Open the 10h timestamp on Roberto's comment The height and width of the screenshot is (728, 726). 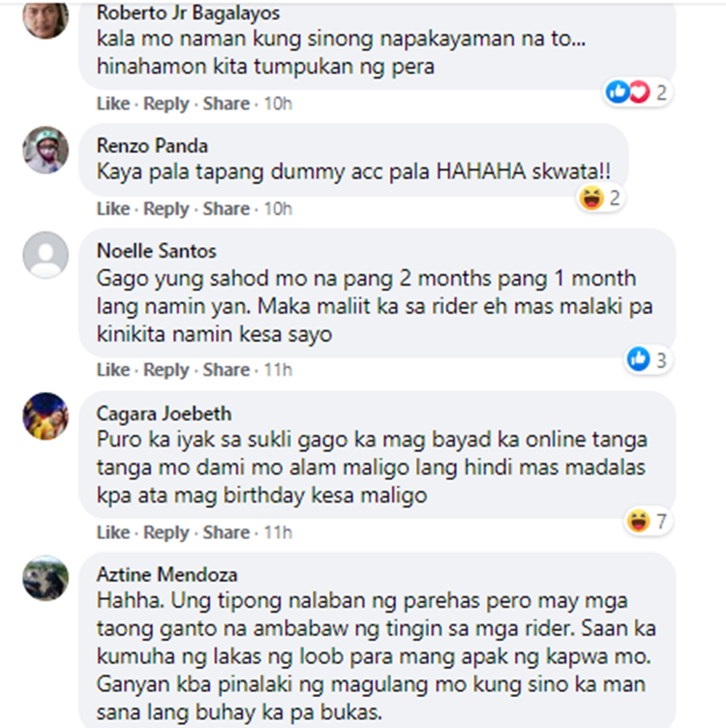[x=278, y=103]
